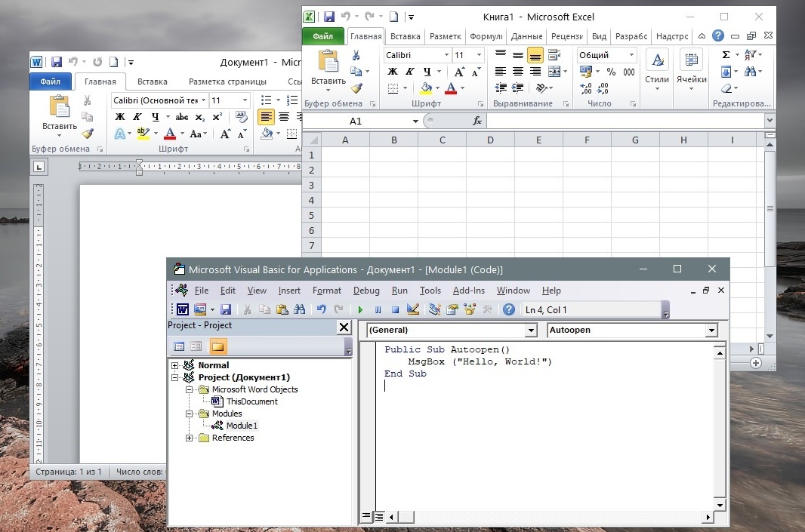805x532 pixels.
Task: Open the (General) object dropdown in VBA
Action: (x=531, y=331)
